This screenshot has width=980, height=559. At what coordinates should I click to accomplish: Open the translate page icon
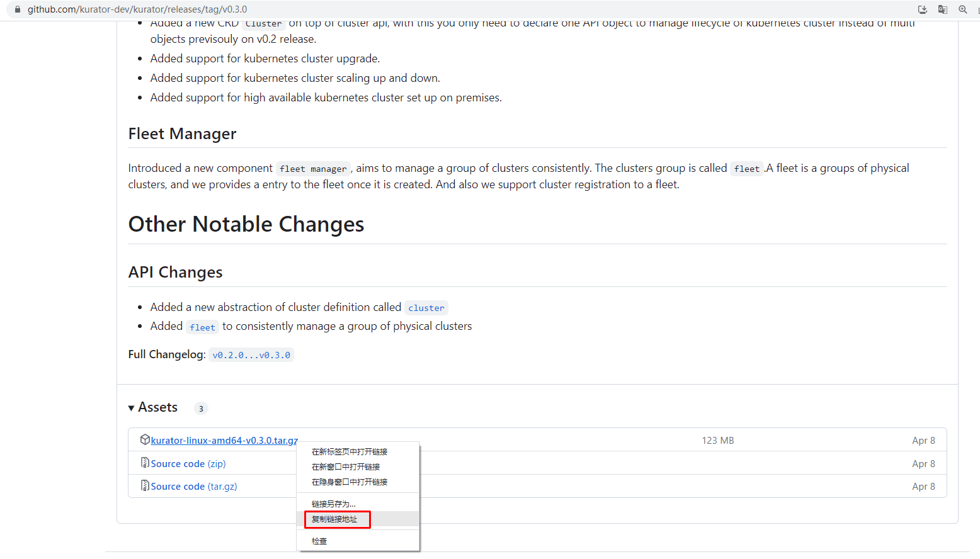coord(942,9)
